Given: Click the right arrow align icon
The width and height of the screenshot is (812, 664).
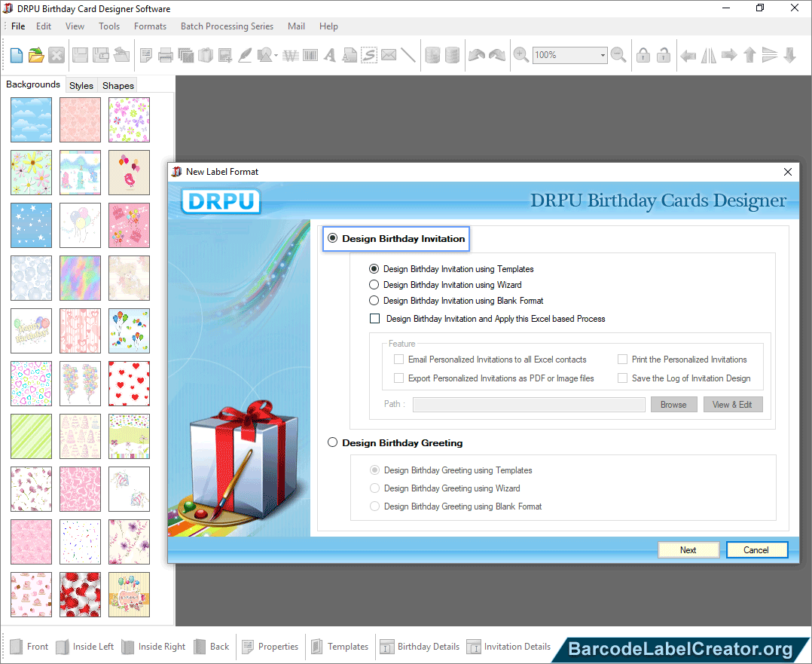Looking at the screenshot, I should click(x=729, y=55).
